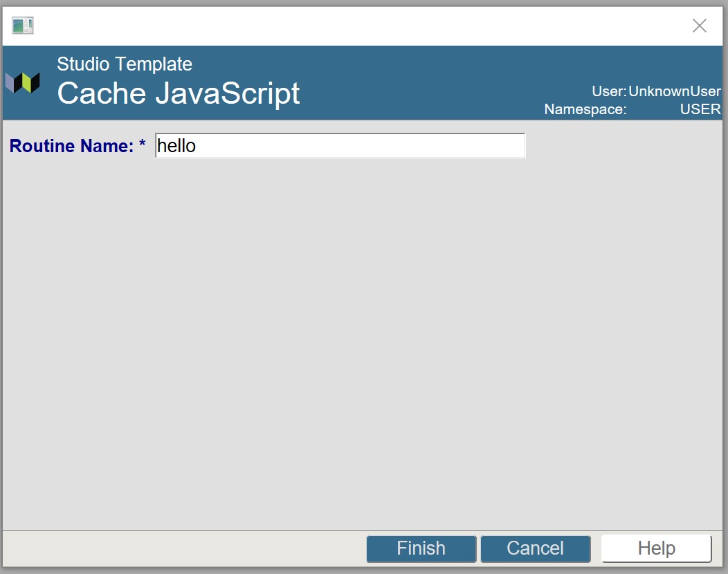
Task: Click the empty footer bar left of Finish
Action: pyautogui.click(x=180, y=548)
